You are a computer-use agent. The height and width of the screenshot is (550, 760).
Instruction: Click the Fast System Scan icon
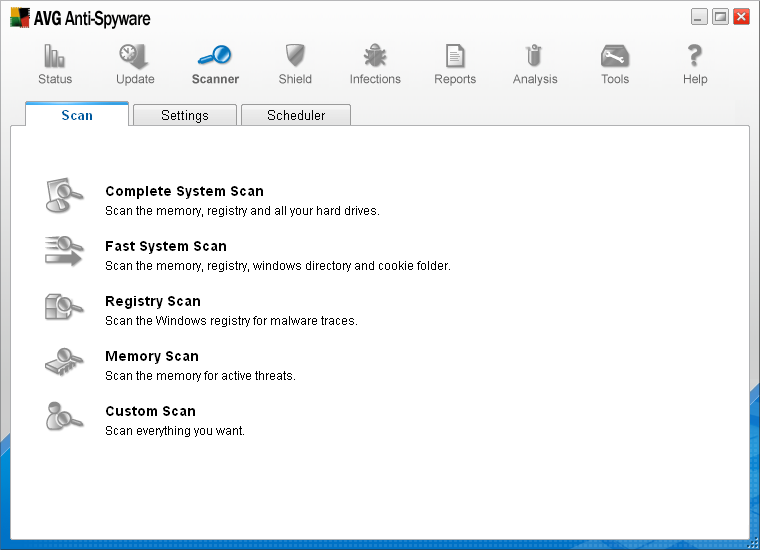point(63,251)
